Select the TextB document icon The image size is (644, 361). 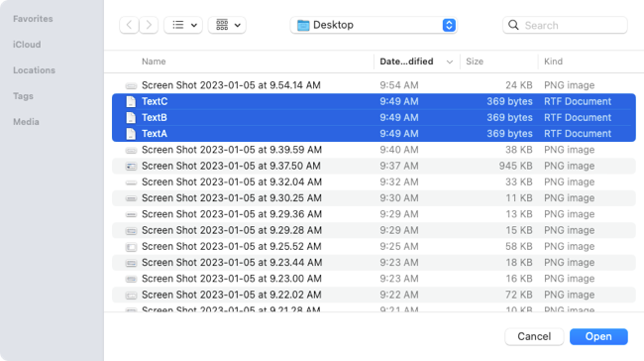[131, 118]
